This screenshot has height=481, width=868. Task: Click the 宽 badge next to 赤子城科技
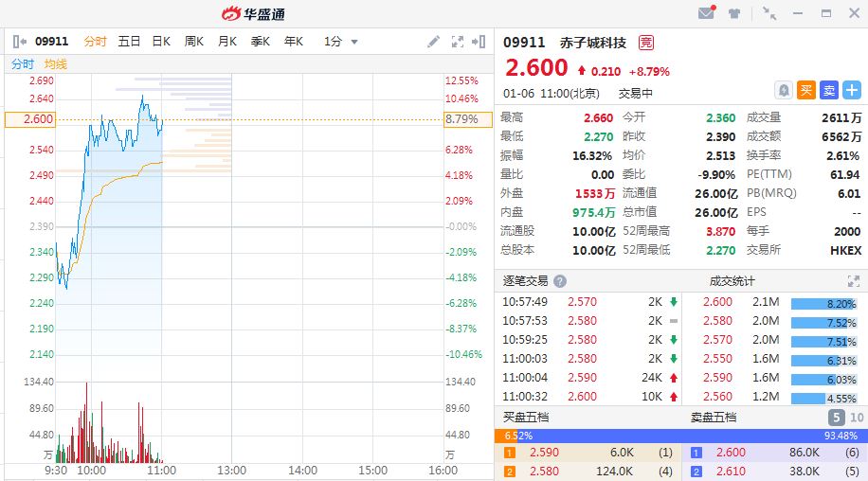[646, 43]
